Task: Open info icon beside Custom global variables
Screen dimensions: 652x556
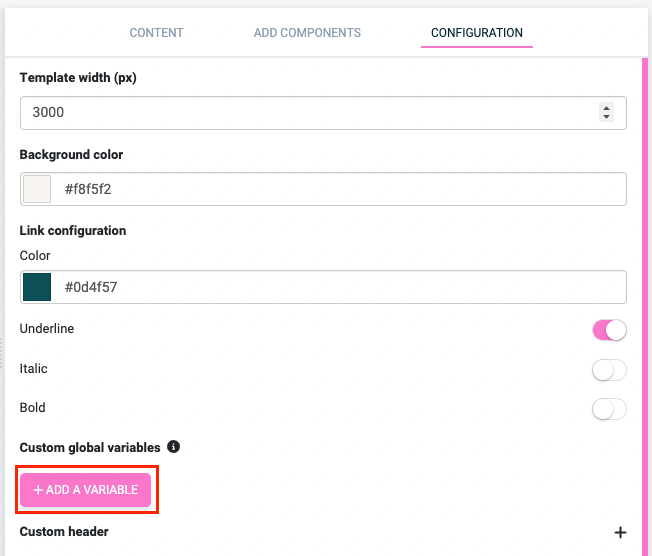Action: coord(173,447)
